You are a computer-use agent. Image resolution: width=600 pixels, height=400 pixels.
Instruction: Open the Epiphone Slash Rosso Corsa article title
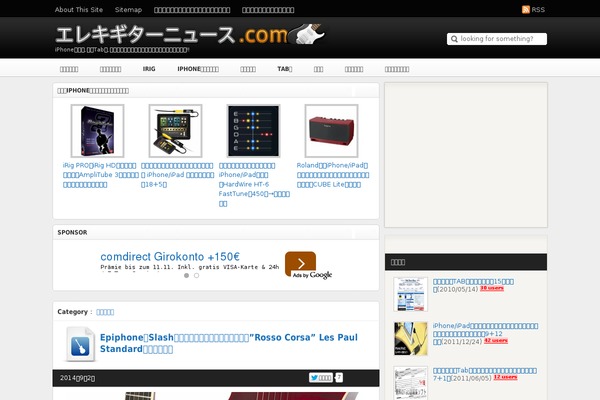pyautogui.click(x=229, y=343)
